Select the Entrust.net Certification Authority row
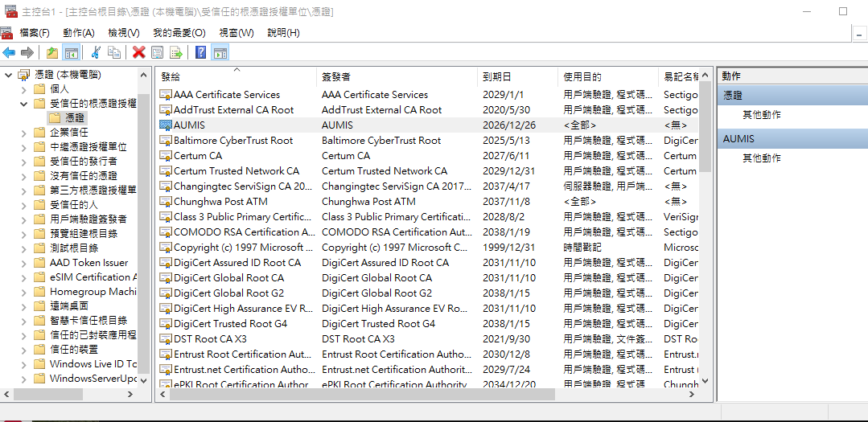Image resolution: width=868 pixels, height=422 pixels. [x=427, y=370]
